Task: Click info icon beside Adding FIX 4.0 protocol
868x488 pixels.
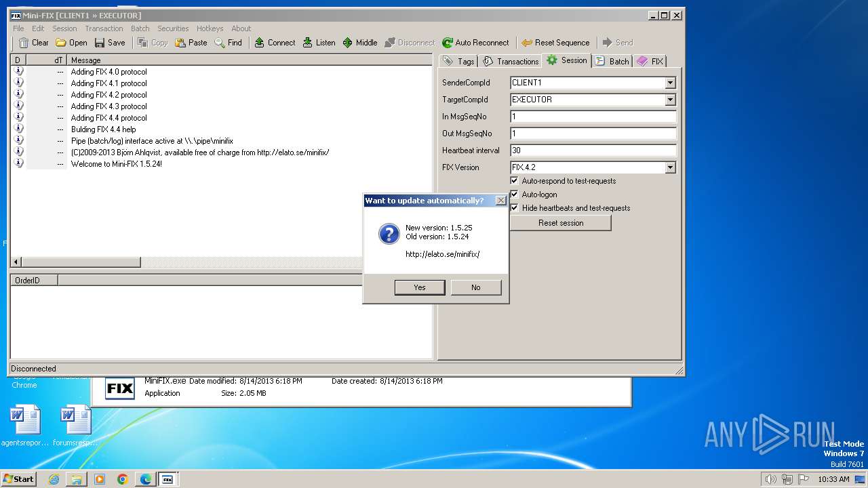Action: click(18, 71)
